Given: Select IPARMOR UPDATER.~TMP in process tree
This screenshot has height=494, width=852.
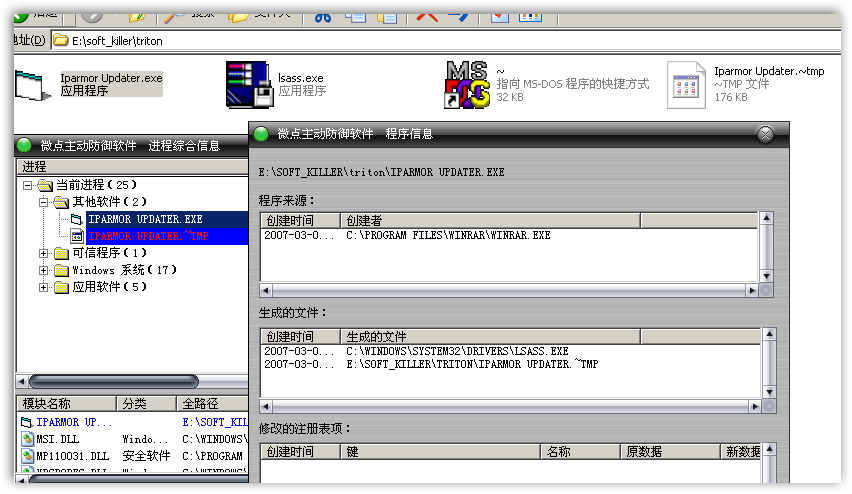Looking at the screenshot, I should [148, 236].
